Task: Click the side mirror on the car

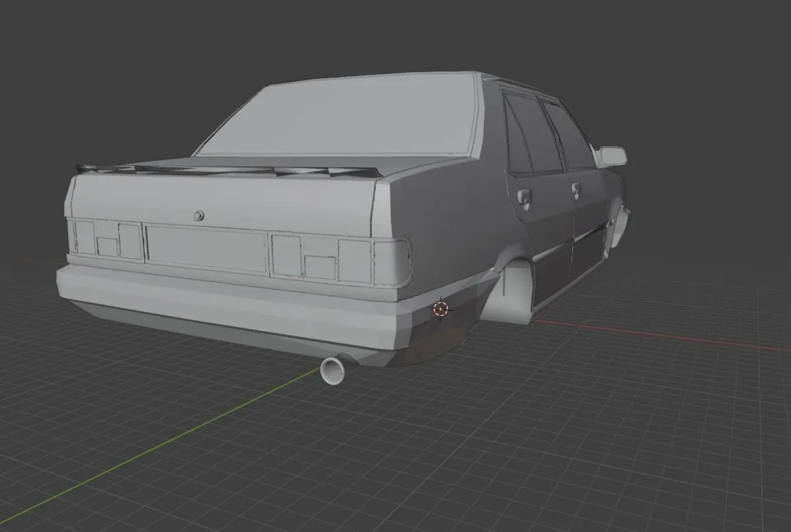Action: point(612,155)
